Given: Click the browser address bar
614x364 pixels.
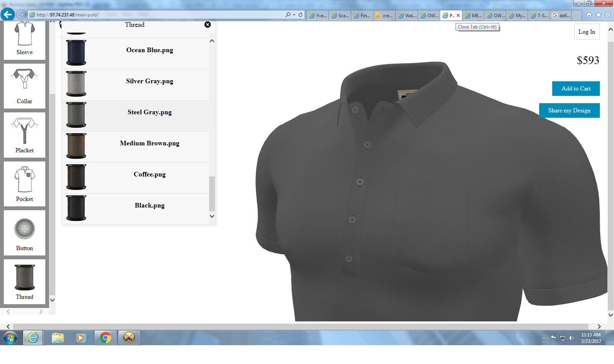Looking at the screenshot, I should coord(153,15).
